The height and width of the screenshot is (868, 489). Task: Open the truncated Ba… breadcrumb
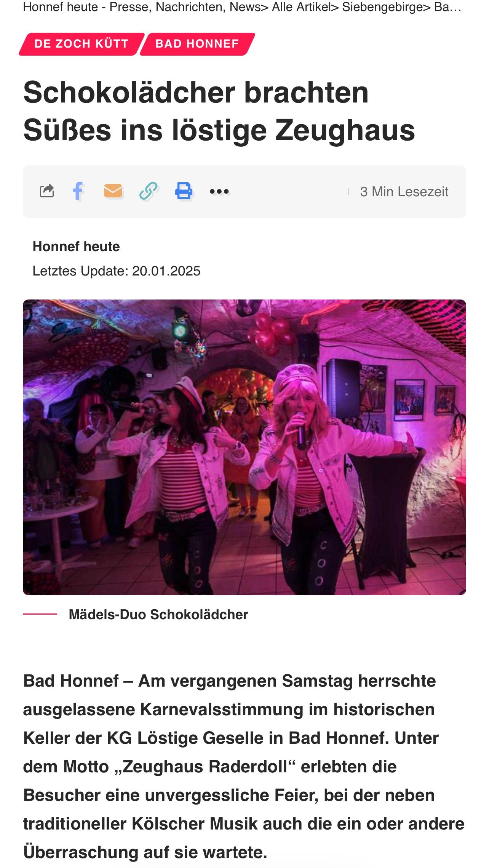447,7
